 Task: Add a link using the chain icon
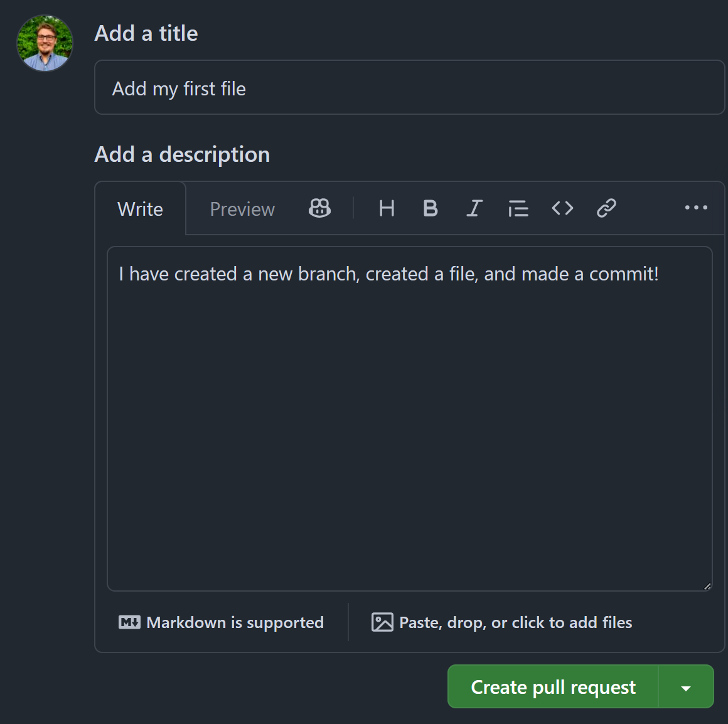tap(606, 208)
